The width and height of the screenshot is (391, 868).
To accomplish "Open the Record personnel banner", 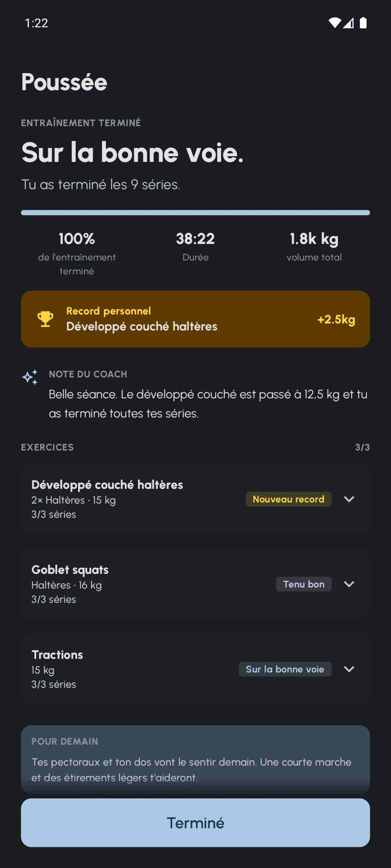I will click(x=195, y=319).
